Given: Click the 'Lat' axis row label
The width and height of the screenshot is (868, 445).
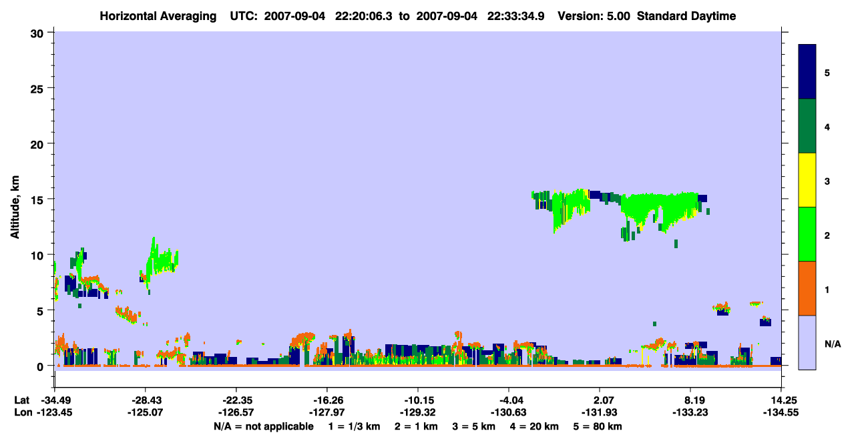Looking at the screenshot, I should pyautogui.click(x=22, y=400).
